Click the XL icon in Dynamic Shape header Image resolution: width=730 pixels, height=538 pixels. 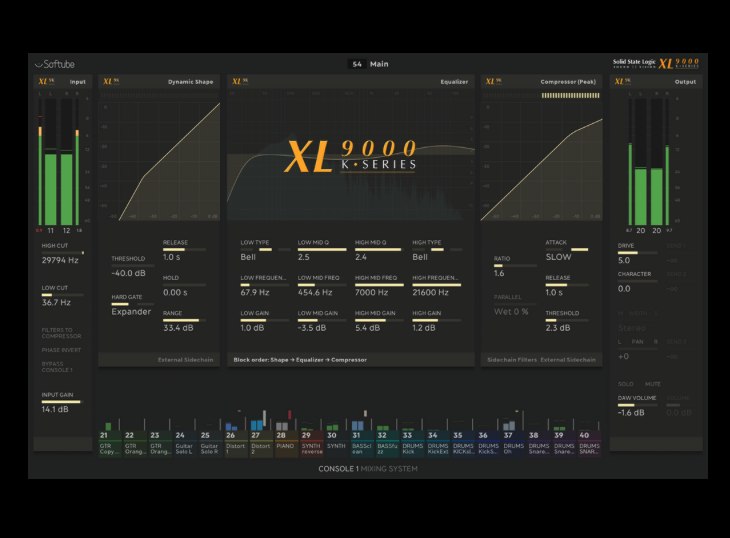pos(111,82)
